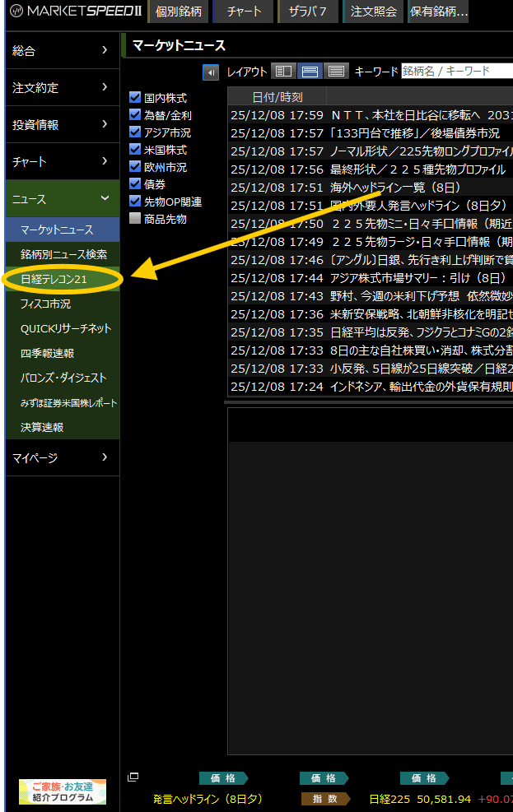Click the MarketSpeed II logo icon
Screen dimensions: 513x812
tap(16, 11)
